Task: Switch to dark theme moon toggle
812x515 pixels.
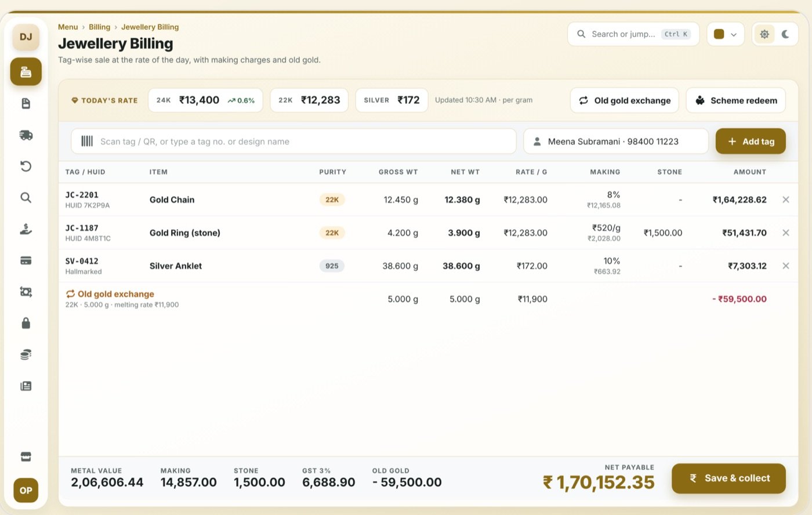Action: 785,34
